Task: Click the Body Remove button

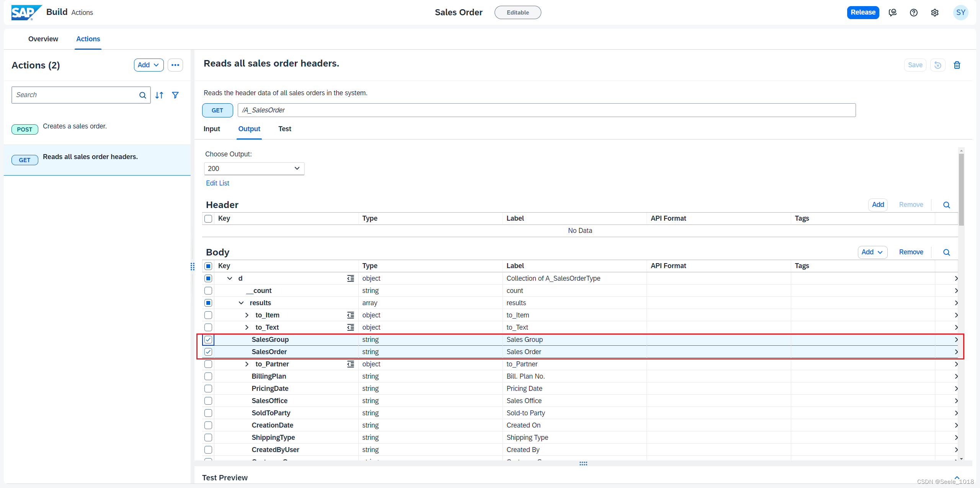Action: tap(911, 252)
